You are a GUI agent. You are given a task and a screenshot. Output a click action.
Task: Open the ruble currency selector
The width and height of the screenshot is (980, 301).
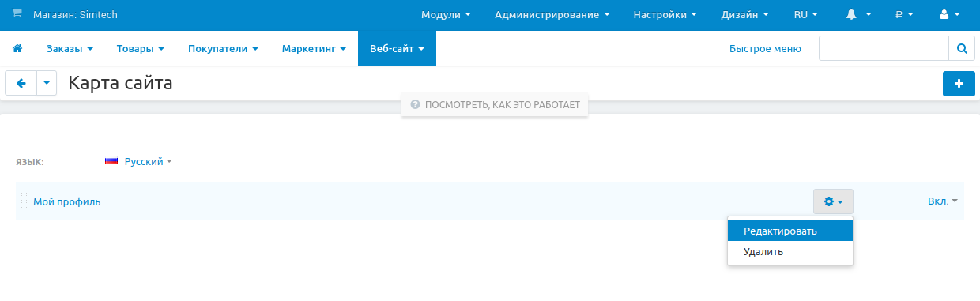pyautogui.click(x=905, y=15)
